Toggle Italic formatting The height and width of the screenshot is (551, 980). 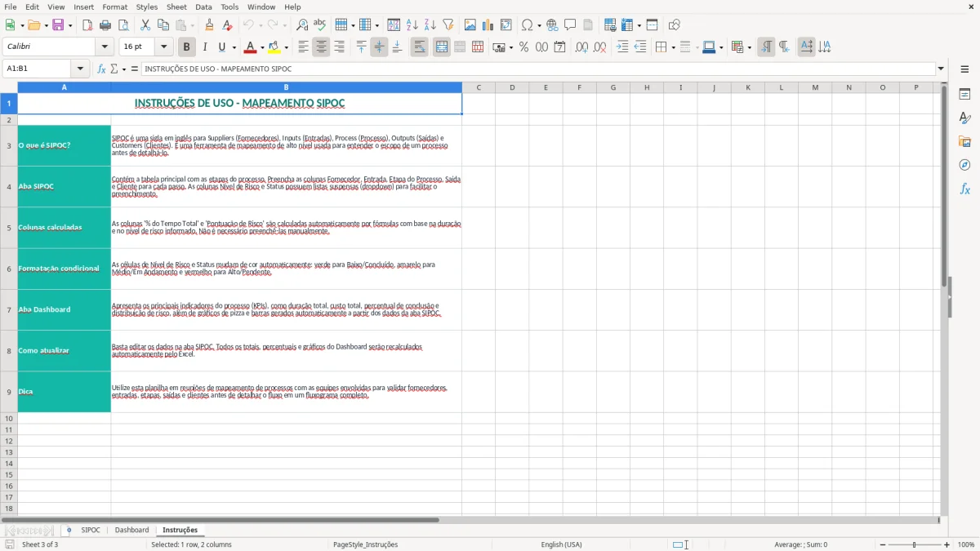[204, 47]
